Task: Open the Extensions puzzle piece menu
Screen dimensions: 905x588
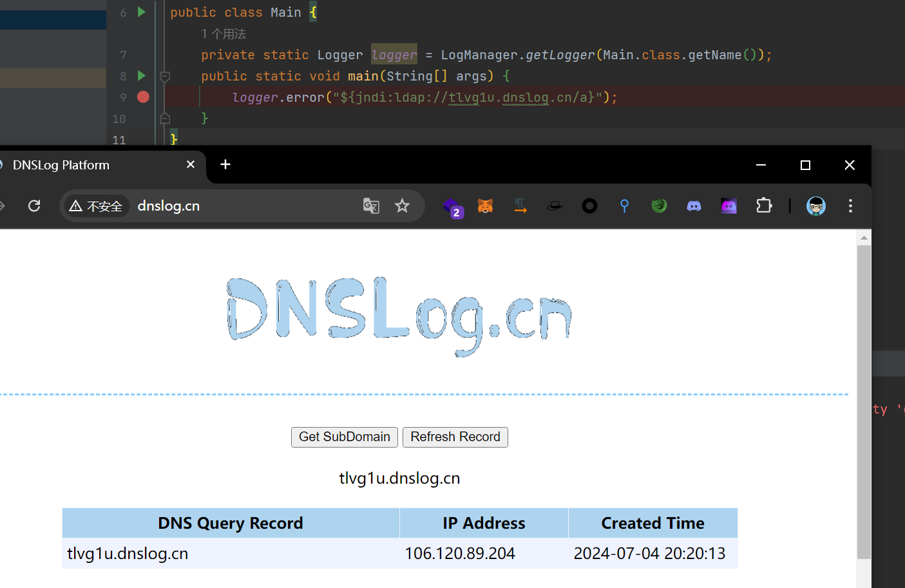Action: (764, 206)
